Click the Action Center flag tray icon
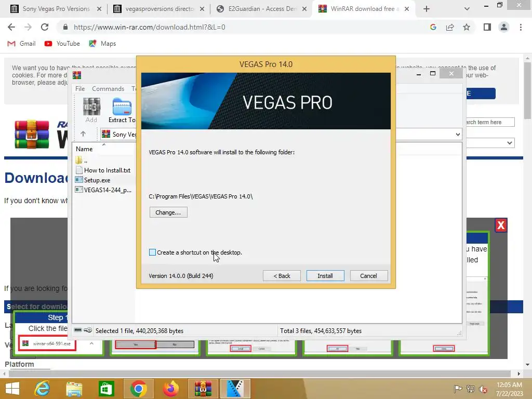Screen dimensions: 532x399 [x=458, y=389]
